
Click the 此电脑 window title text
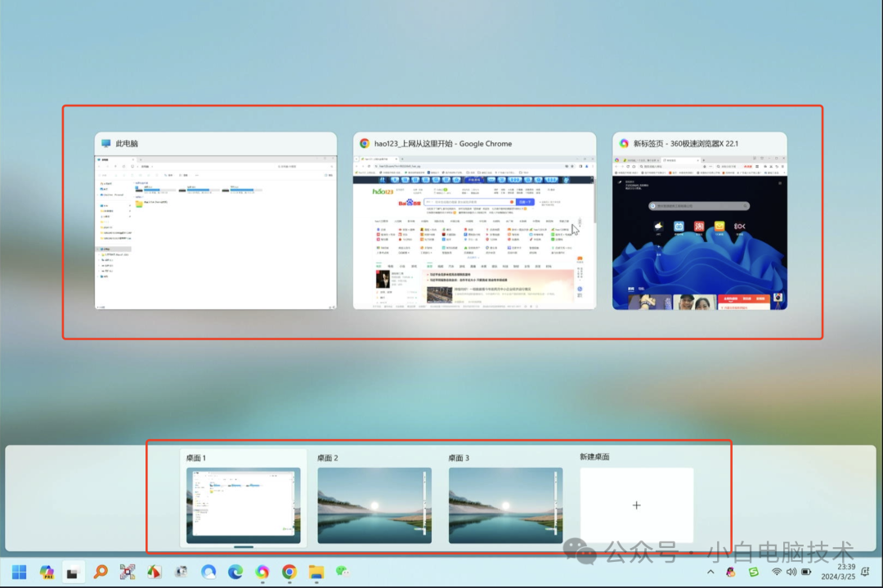coord(127,144)
